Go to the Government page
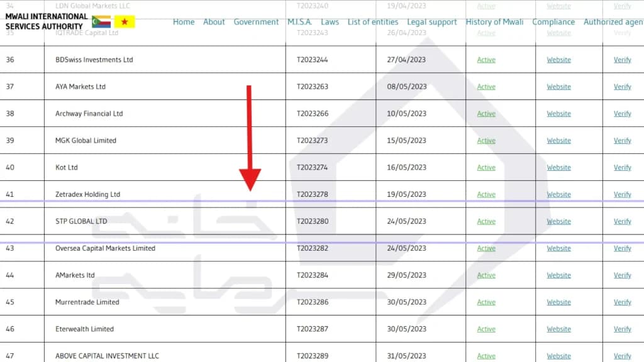This screenshot has height=362, width=644. [256, 22]
